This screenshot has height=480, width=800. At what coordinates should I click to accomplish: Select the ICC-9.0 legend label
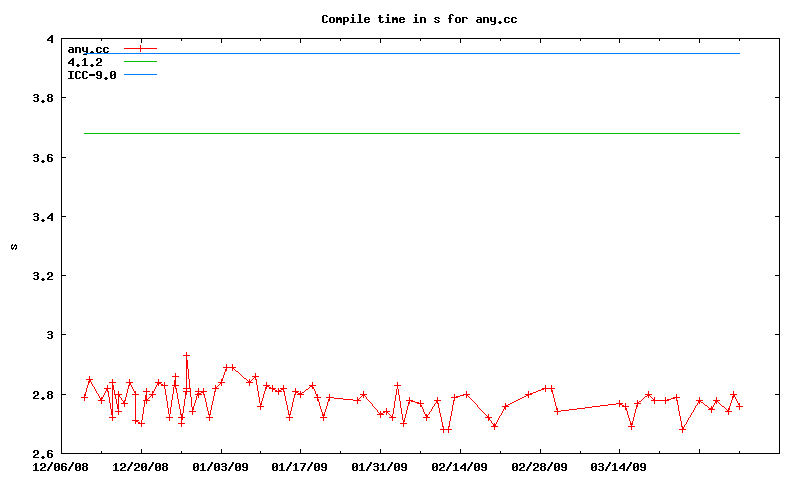91,75
